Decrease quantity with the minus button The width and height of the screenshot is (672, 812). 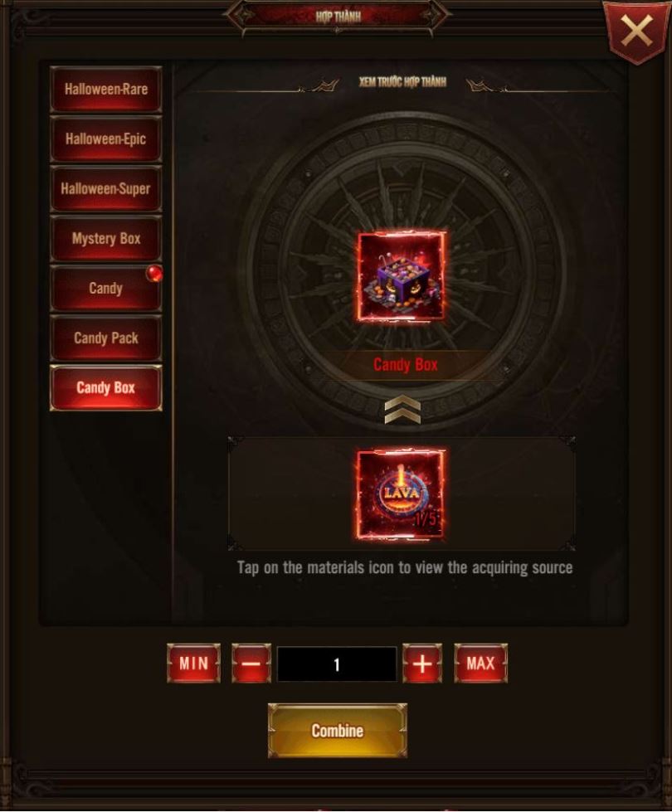click(251, 664)
